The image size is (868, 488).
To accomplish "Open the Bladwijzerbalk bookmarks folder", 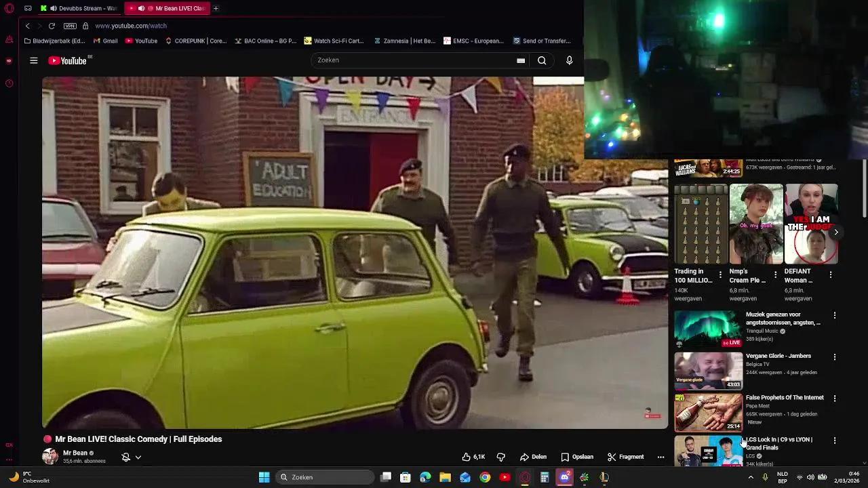I will click(x=54, y=41).
